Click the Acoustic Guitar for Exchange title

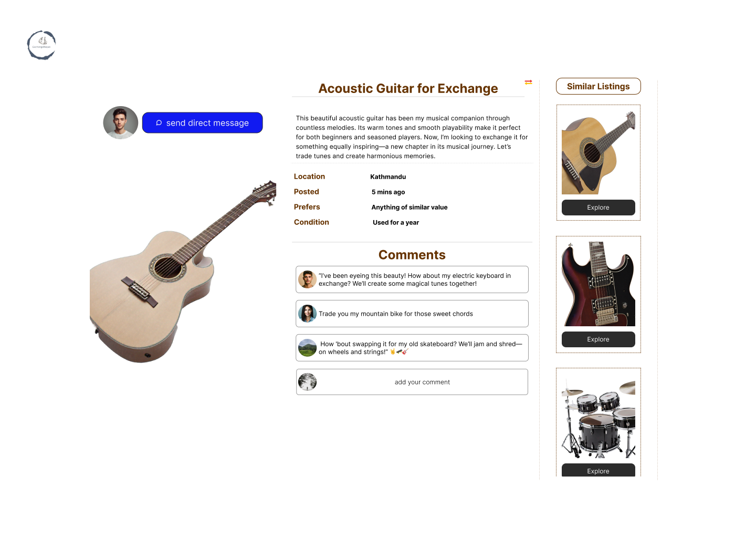pos(408,88)
